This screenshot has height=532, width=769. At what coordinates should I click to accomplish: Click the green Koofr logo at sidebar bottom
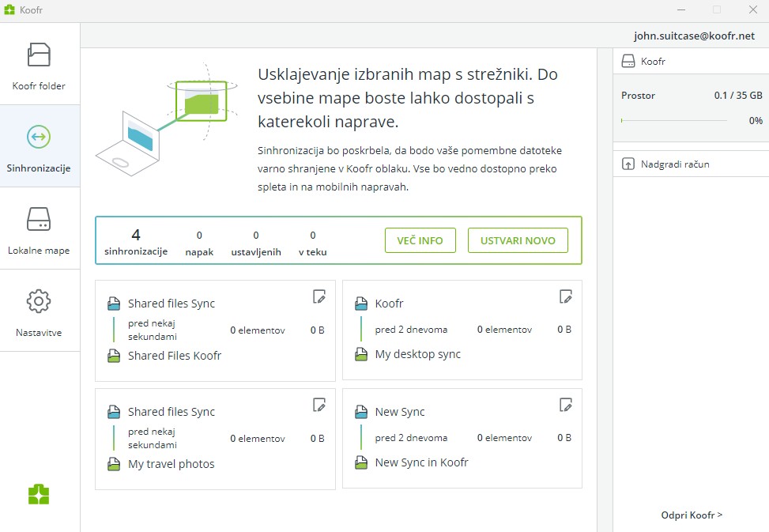tap(39, 494)
